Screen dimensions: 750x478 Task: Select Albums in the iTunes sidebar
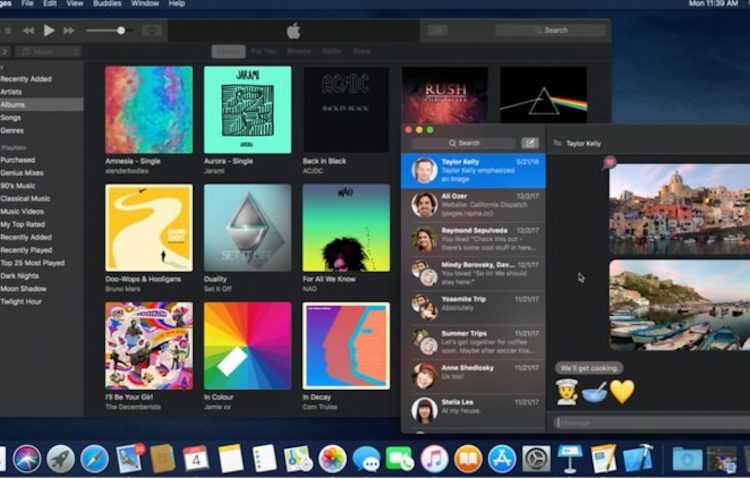point(41,105)
